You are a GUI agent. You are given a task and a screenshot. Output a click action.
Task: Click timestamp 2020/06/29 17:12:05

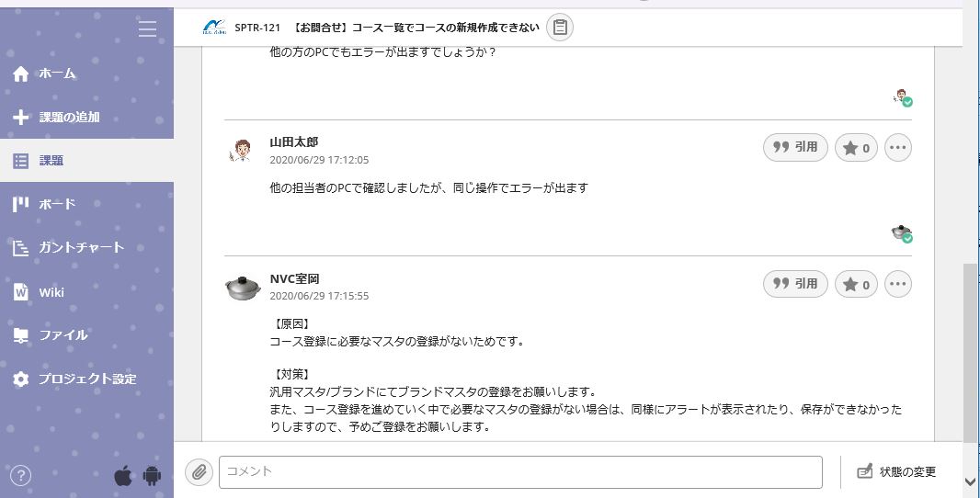(319, 160)
